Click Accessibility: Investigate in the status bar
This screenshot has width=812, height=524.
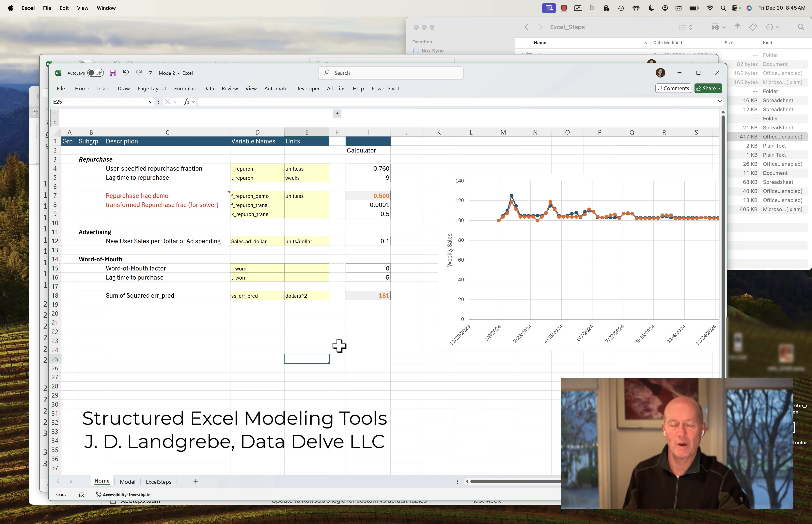point(123,494)
